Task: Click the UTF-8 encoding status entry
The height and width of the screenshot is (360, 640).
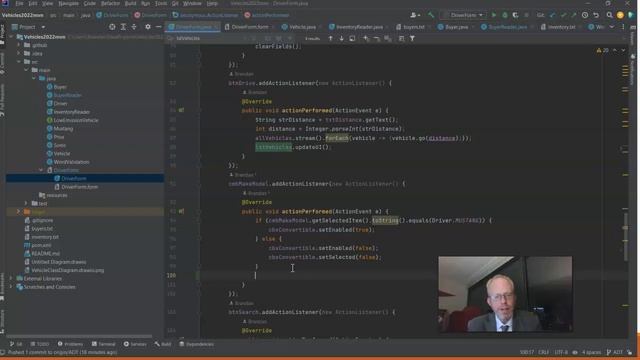Action: coord(561,352)
